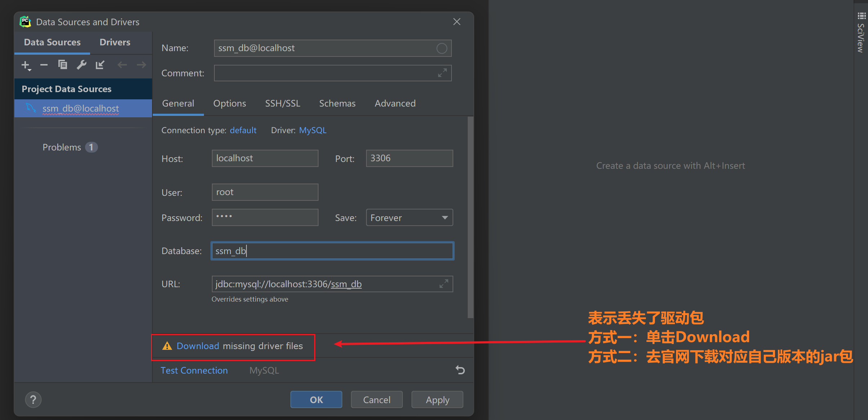This screenshot has height=420, width=868.
Task: Remove the selected data source with the minus icon
Action: 44,65
